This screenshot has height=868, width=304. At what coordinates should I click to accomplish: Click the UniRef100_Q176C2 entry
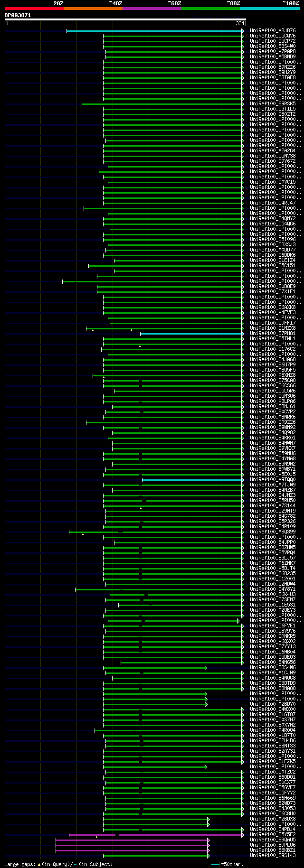pos(273,349)
